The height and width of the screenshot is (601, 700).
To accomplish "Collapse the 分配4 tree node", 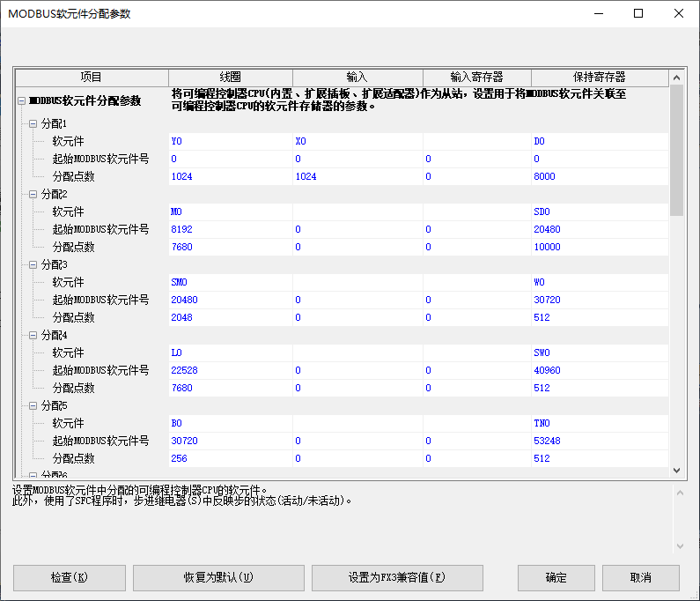I will click(x=33, y=335).
